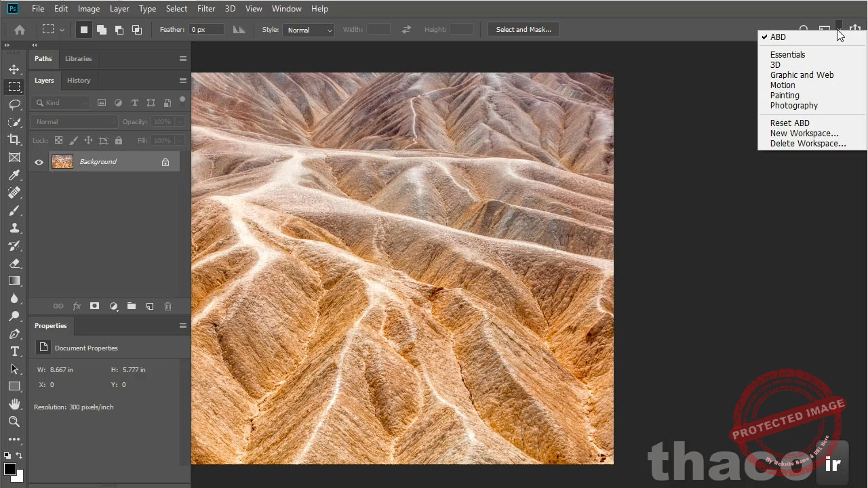
Task: Click the foreground color swatch
Action: [9, 469]
